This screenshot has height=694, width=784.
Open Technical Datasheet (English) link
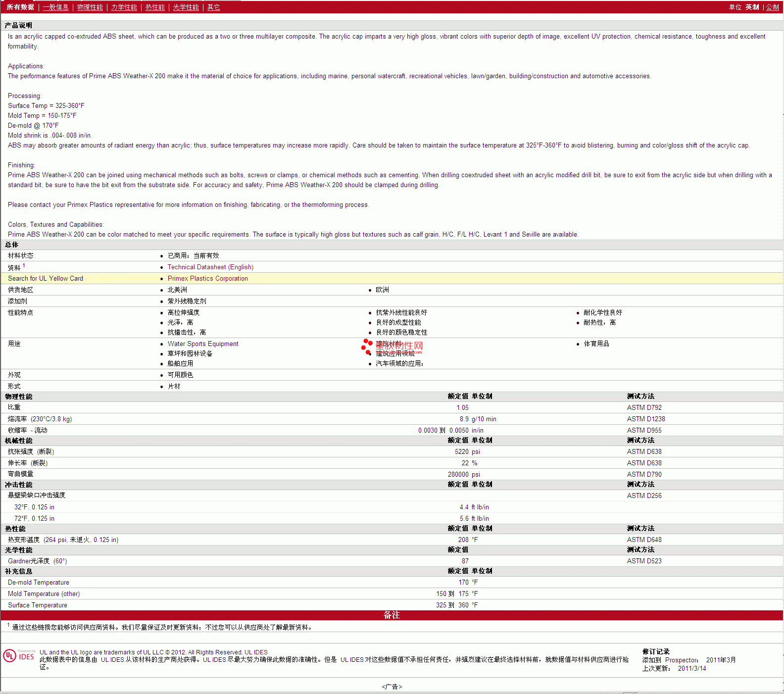210,267
